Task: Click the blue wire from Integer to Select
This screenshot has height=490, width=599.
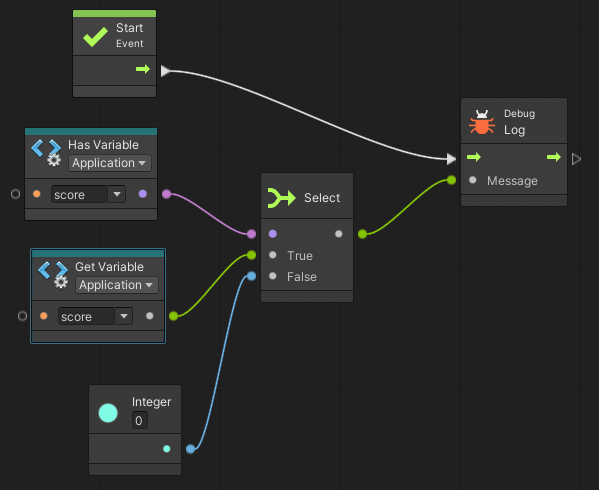Action: pyautogui.click(x=221, y=363)
